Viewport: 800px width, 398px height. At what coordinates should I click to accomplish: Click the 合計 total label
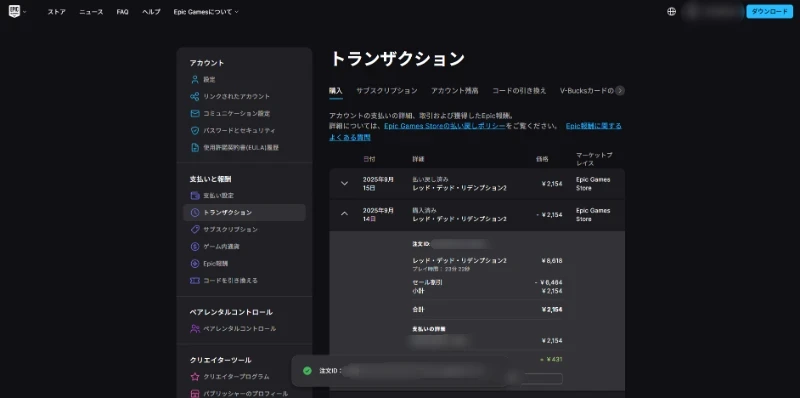[418, 310]
